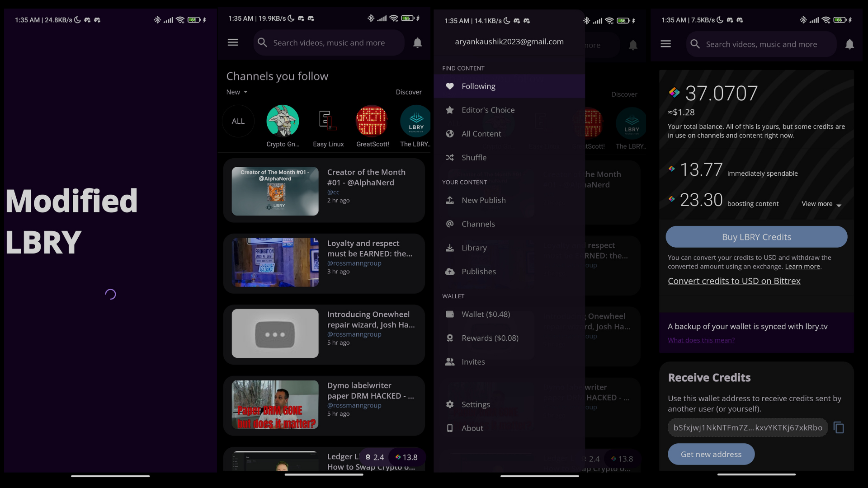Select Crypto Gn... channel avatar
This screenshot has height=488, width=868.
pos(283,121)
